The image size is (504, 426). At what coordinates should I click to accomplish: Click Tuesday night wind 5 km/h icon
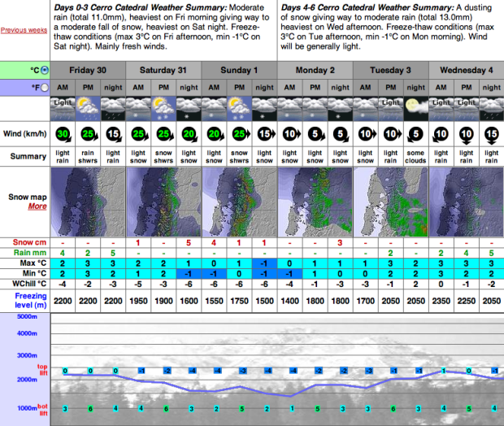(x=415, y=134)
